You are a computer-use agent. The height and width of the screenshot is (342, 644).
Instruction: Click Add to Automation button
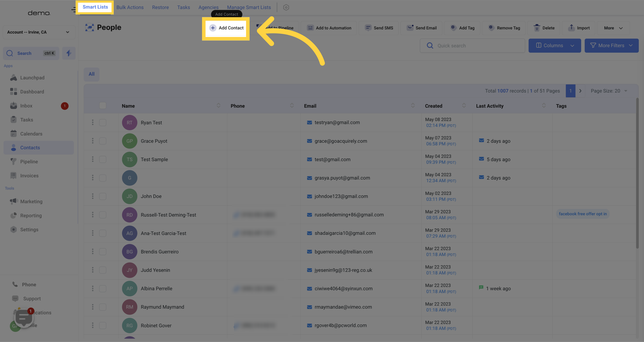329,28
